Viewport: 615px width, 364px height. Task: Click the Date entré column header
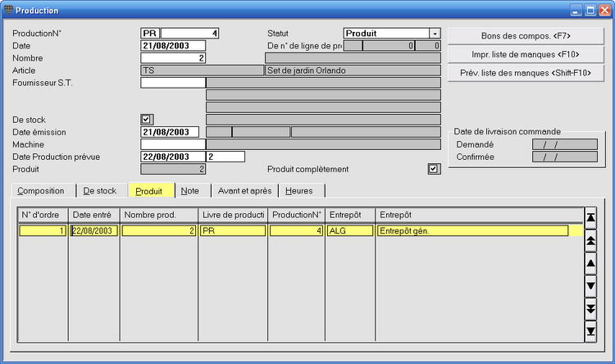point(94,215)
